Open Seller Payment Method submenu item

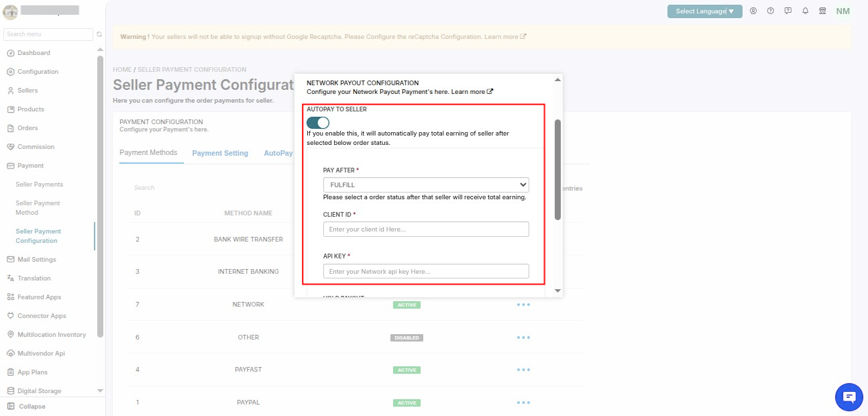(x=38, y=208)
